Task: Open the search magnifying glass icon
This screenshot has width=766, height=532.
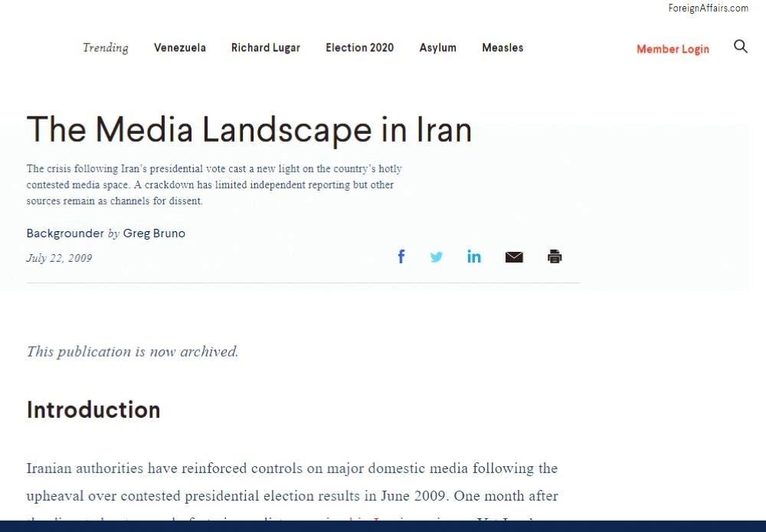Action: (x=740, y=47)
